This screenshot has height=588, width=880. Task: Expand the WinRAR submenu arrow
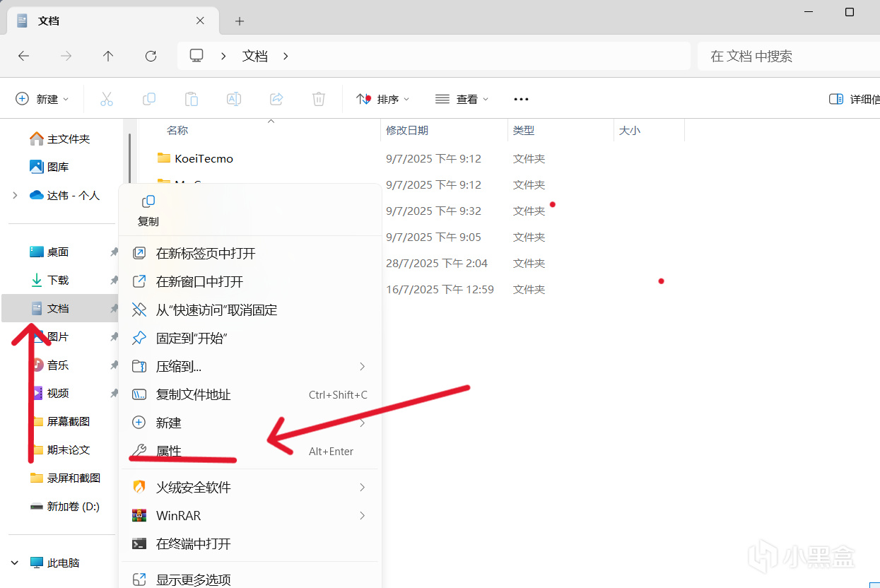(x=362, y=515)
